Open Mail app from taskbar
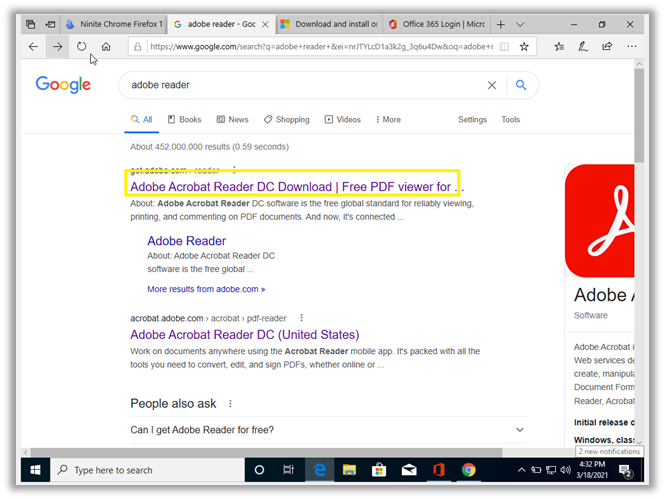Image resolution: width=665 pixels, height=499 pixels. click(409, 470)
